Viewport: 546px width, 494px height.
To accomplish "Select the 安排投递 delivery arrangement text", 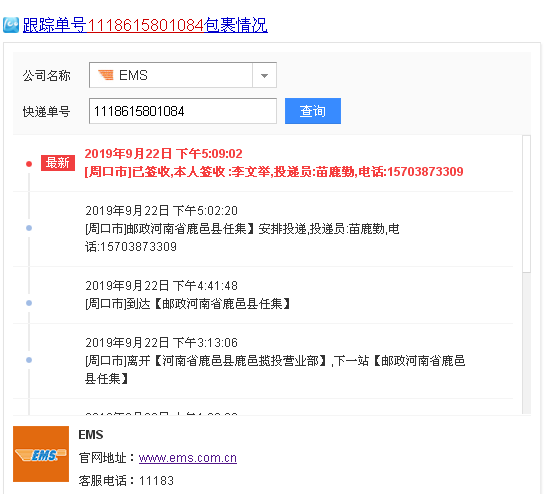I will point(242,238).
